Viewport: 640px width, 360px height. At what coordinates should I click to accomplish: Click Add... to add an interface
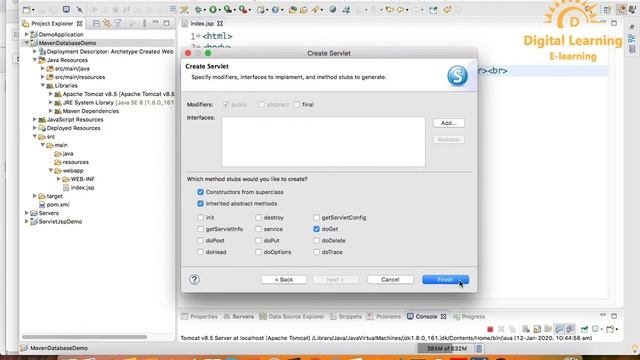tap(449, 123)
